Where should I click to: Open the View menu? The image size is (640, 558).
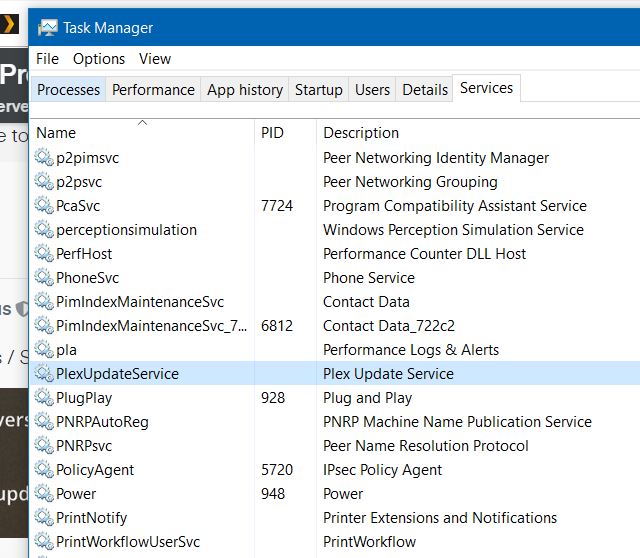tap(155, 59)
